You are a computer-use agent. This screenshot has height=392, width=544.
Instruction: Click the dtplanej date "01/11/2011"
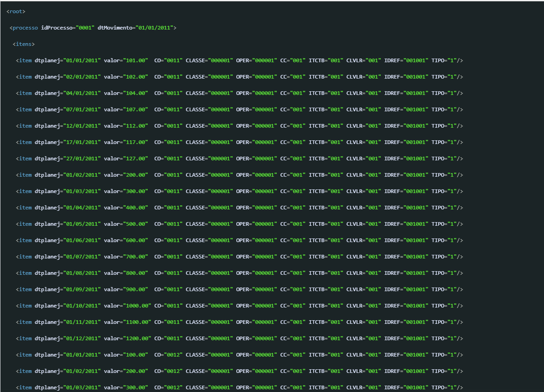pos(82,322)
